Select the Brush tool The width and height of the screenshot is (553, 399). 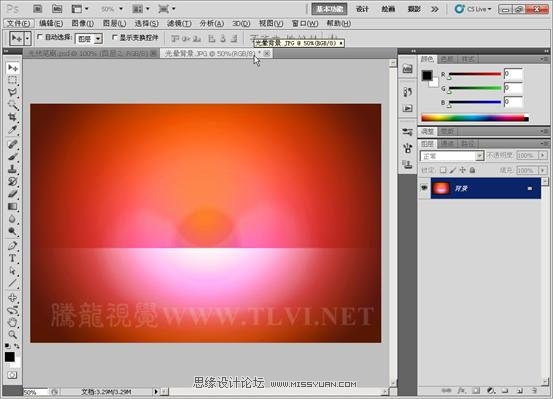click(13, 157)
